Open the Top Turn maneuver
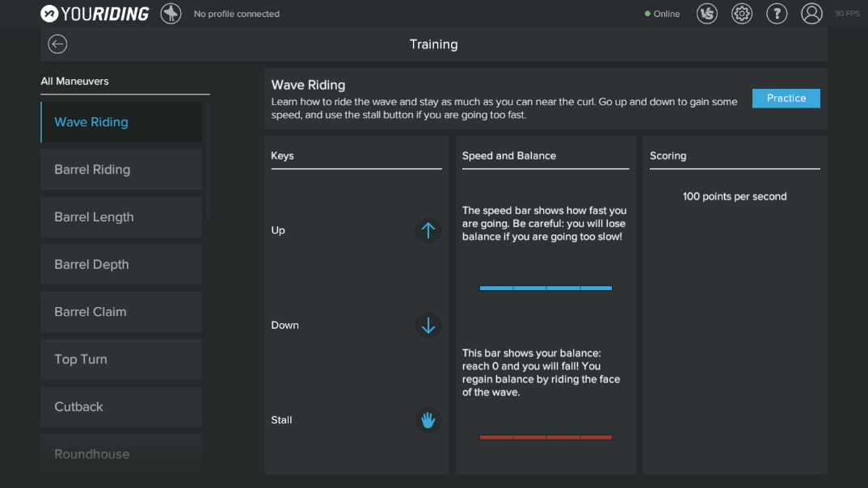 click(x=121, y=360)
